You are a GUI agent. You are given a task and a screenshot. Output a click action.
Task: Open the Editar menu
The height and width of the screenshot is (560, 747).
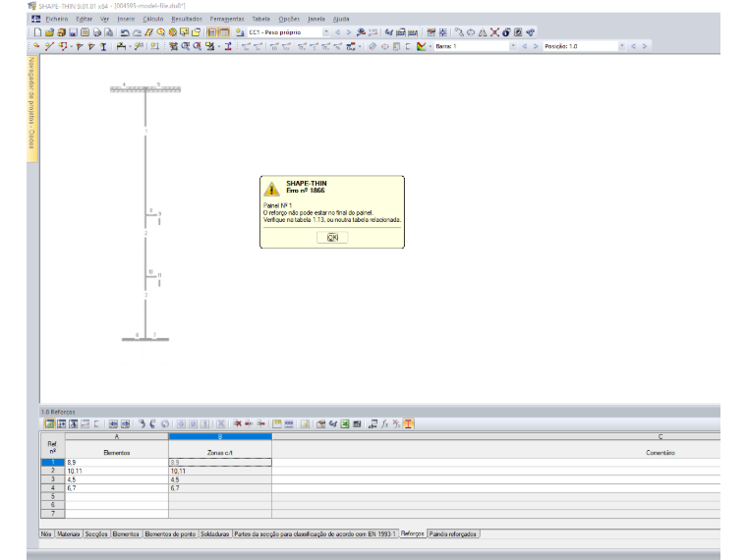click(84, 19)
